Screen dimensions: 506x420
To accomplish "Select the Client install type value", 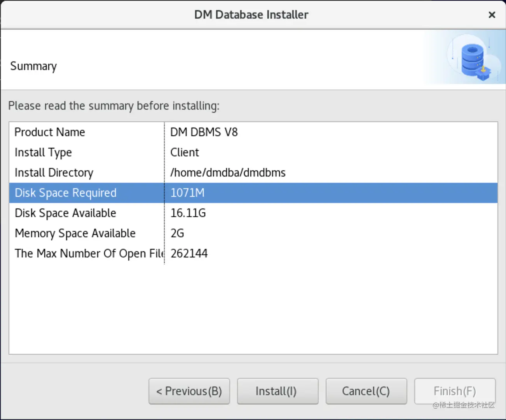I will pos(185,152).
